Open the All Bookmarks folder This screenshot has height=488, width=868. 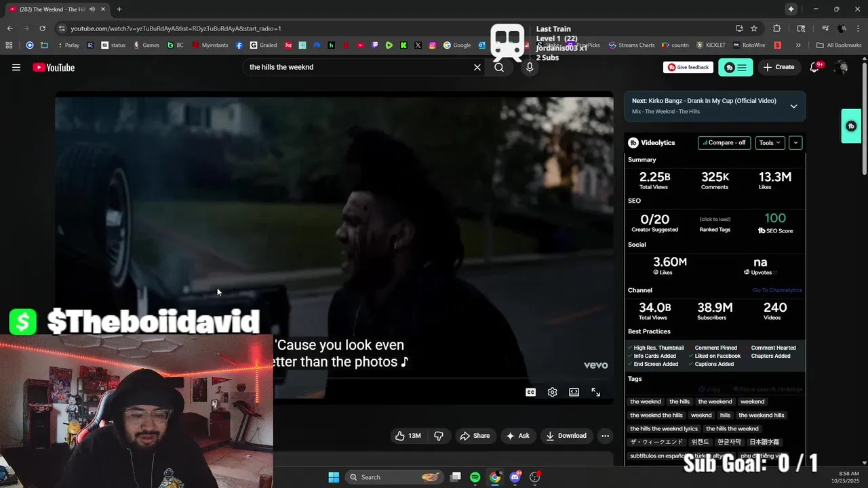(839, 45)
